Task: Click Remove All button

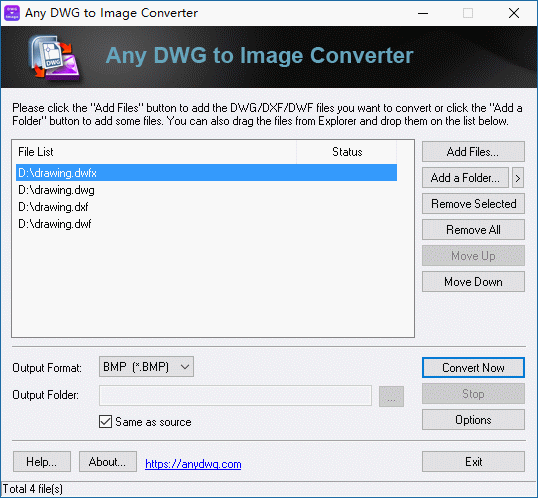Action: pos(473,230)
